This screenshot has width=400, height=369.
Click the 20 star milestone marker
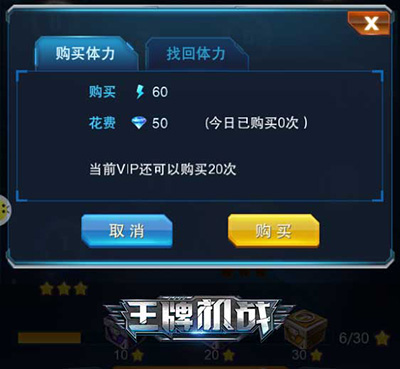click(x=220, y=355)
